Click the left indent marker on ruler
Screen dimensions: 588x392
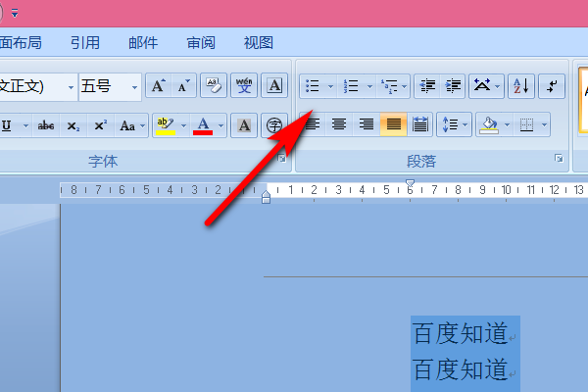click(266, 197)
